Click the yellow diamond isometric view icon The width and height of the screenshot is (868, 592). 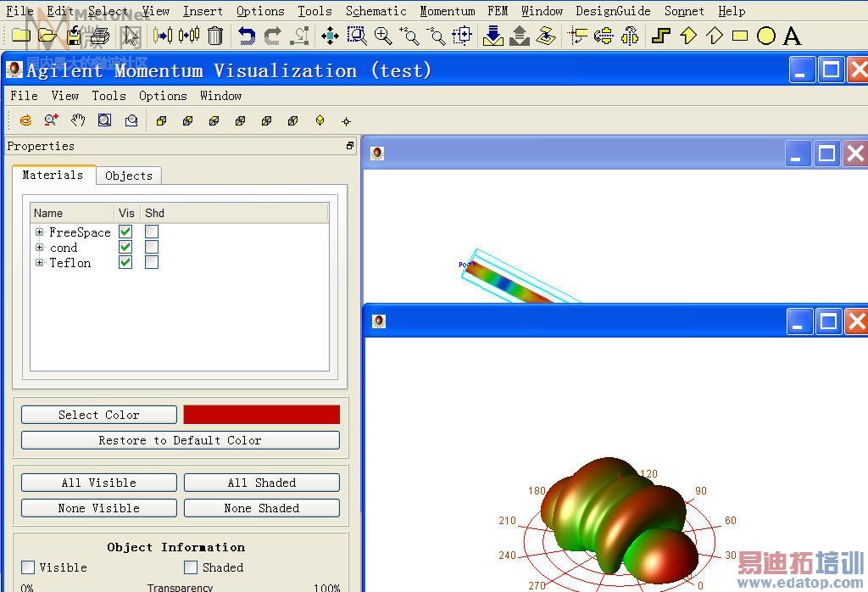[320, 120]
